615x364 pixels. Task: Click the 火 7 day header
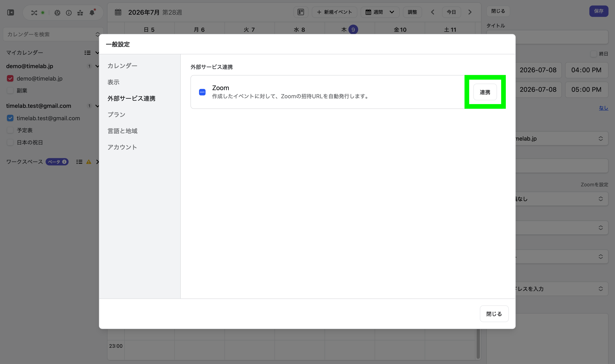pyautogui.click(x=249, y=30)
